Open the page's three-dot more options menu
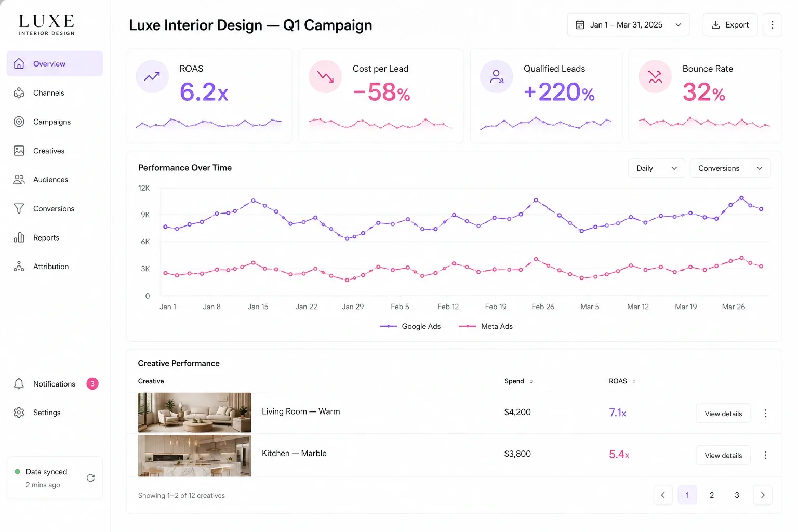Viewport: 798px width, 532px height. click(x=773, y=25)
